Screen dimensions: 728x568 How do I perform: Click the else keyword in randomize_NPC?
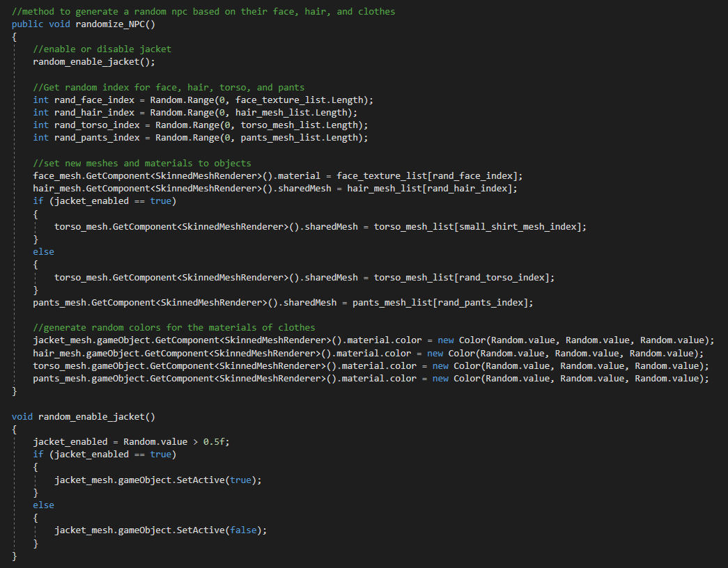coord(43,251)
